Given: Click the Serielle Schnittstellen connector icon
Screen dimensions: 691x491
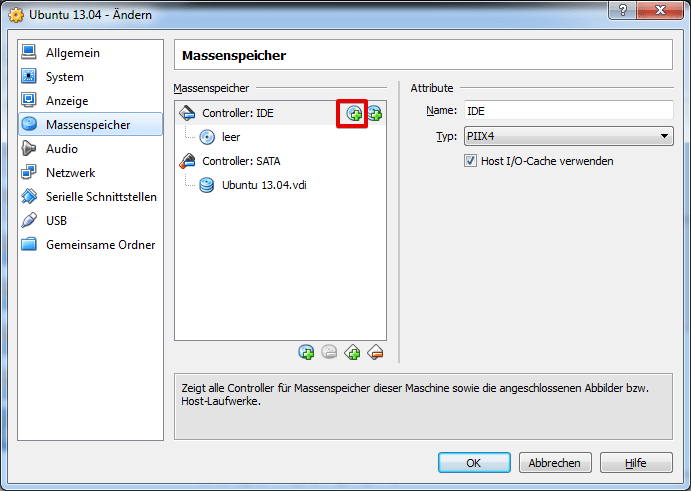Looking at the screenshot, I should click(x=29, y=196).
